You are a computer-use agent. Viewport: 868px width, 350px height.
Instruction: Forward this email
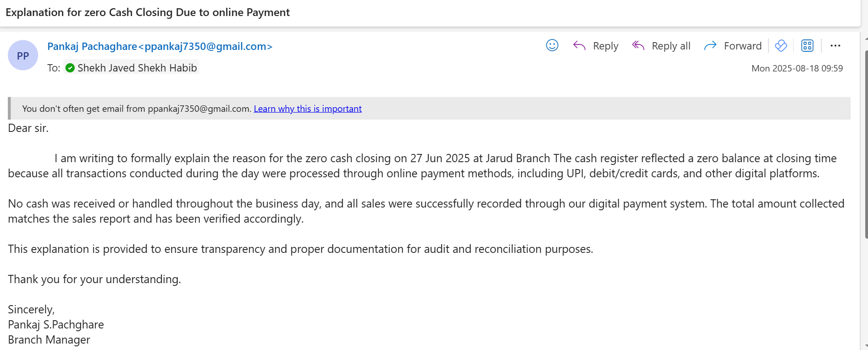733,46
